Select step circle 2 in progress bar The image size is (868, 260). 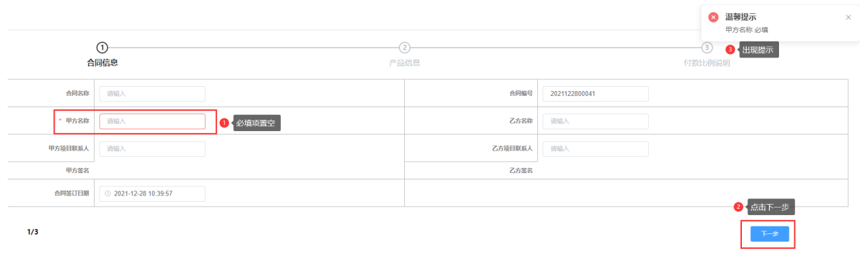[404, 47]
